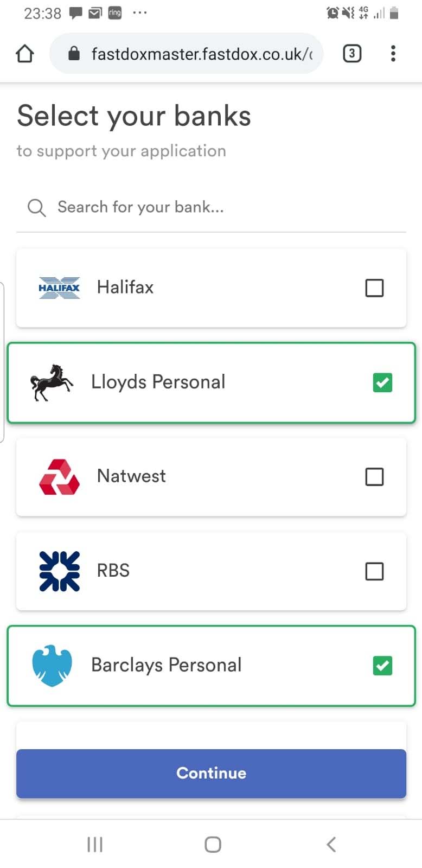Check the Natwest checkbox
The image size is (422, 868).
[x=374, y=477]
